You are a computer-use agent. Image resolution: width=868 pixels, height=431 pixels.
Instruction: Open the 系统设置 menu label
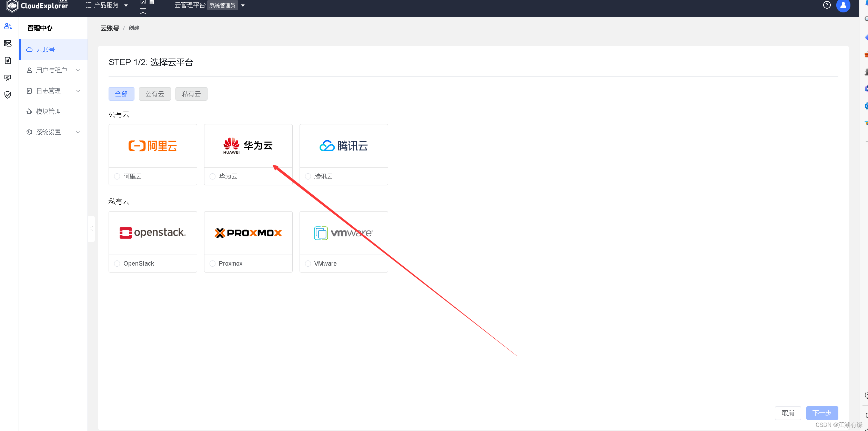pyautogui.click(x=49, y=132)
